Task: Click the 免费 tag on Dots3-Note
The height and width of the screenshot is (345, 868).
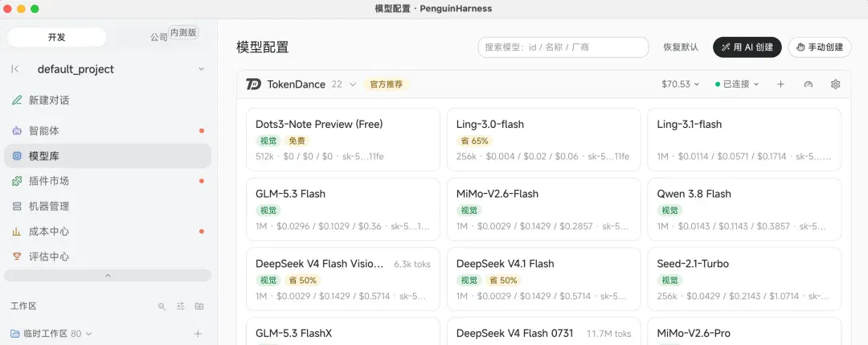Action: click(x=298, y=141)
